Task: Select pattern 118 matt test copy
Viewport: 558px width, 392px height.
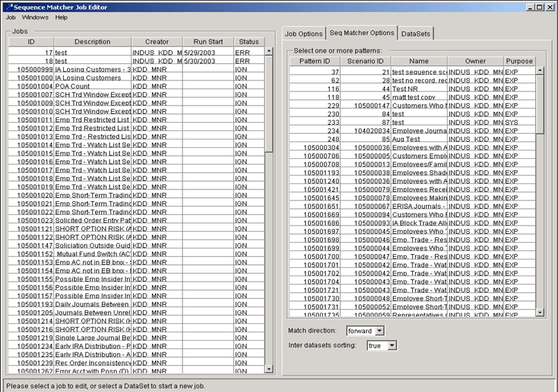Action: (x=412, y=97)
